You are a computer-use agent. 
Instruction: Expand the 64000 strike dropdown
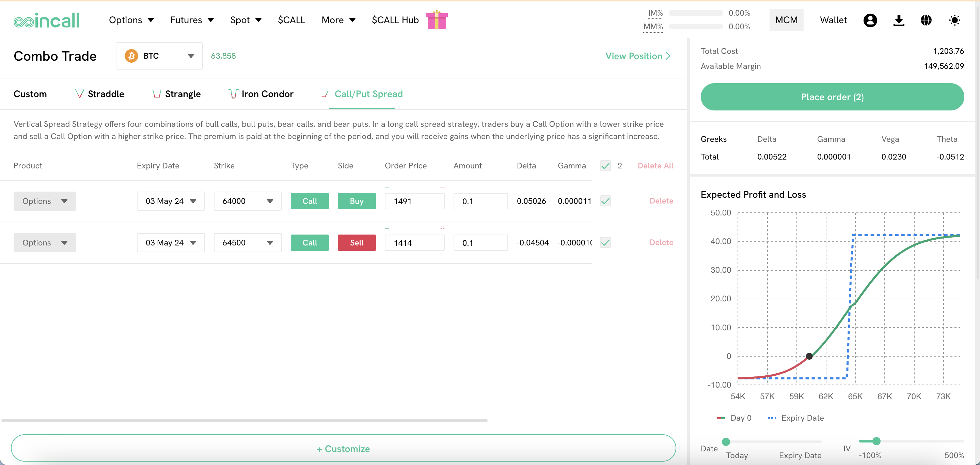247,201
